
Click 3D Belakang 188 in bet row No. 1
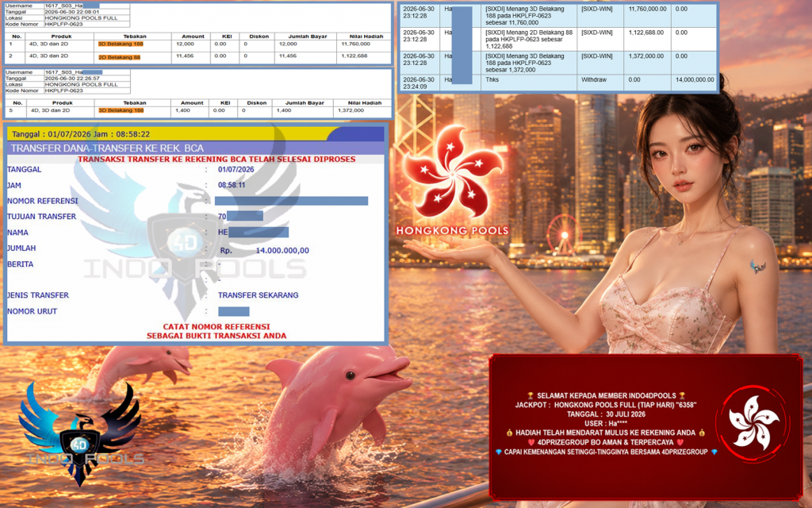coord(121,44)
